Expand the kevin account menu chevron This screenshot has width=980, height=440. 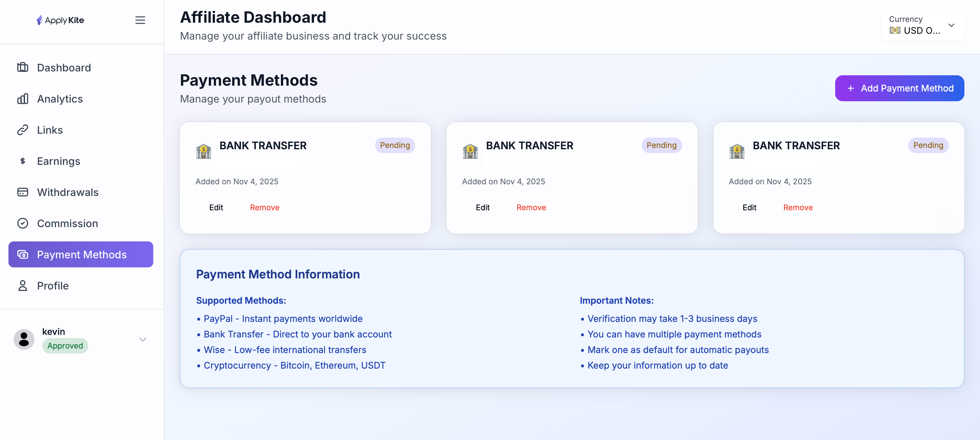(143, 340)
